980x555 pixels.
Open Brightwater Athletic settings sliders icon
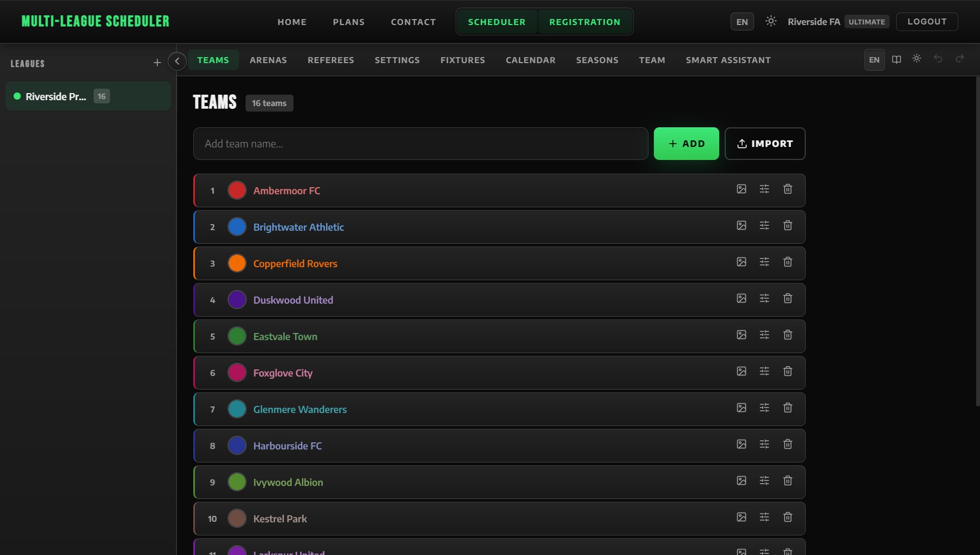pos(764,226)
